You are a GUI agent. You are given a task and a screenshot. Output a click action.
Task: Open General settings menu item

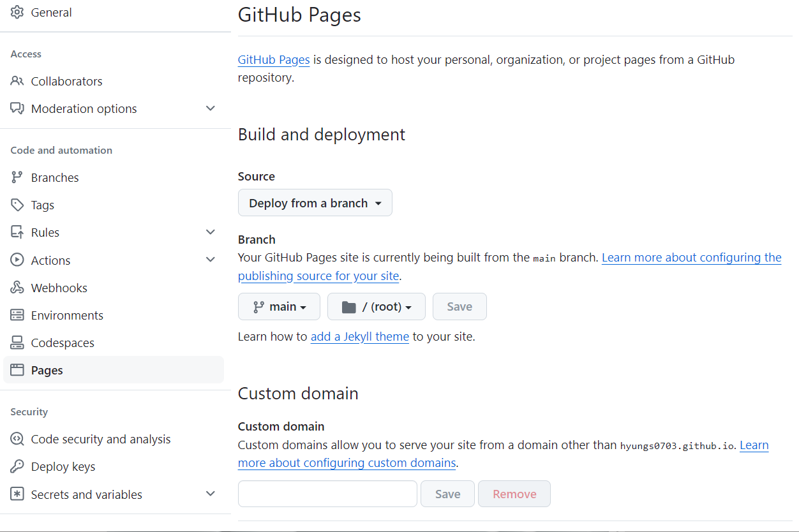114,12
